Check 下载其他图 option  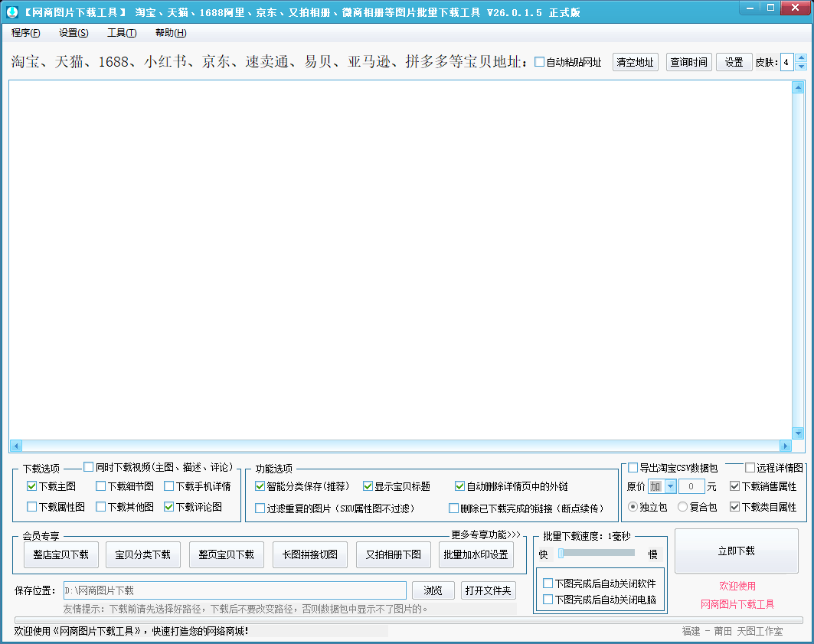click(101, 506)
